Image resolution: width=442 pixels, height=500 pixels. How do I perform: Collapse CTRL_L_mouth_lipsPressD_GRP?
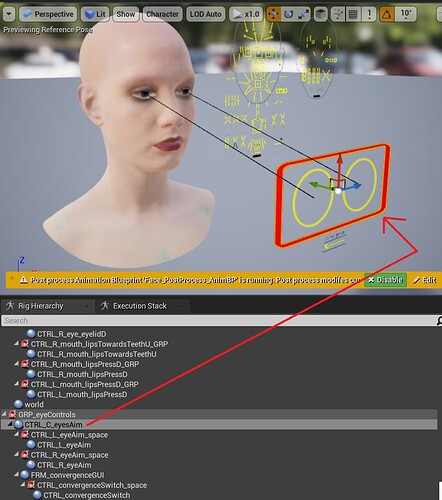(16, 384)
